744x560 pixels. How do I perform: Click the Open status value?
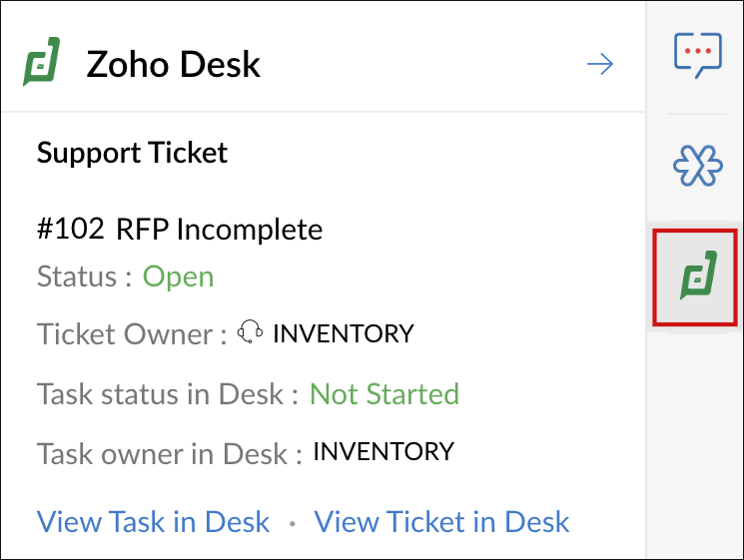[x=178, y=276]
